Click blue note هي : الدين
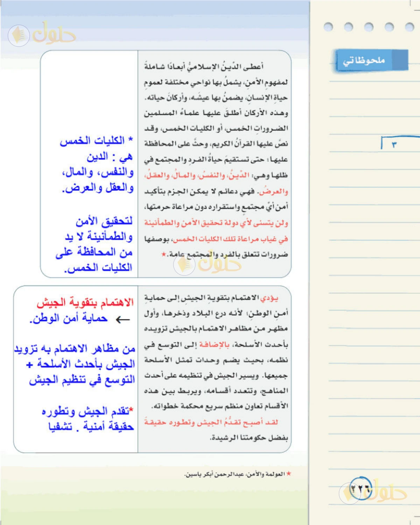The width and height of the screenshot is (420, 525). coord(110,156)
